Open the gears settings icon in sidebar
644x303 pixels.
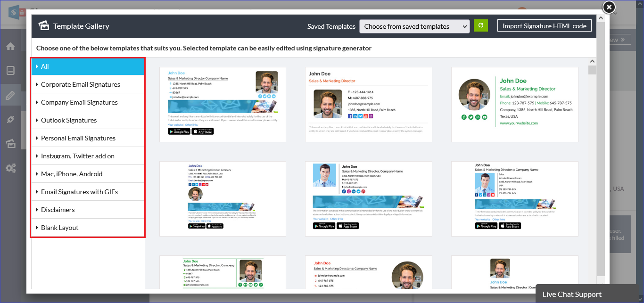10,168
